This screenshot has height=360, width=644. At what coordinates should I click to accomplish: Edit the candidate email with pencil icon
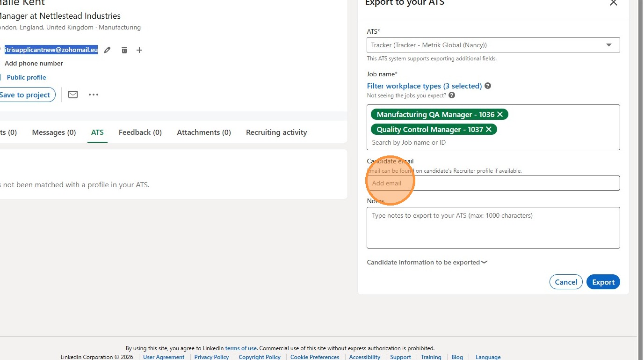pos(108,50)
